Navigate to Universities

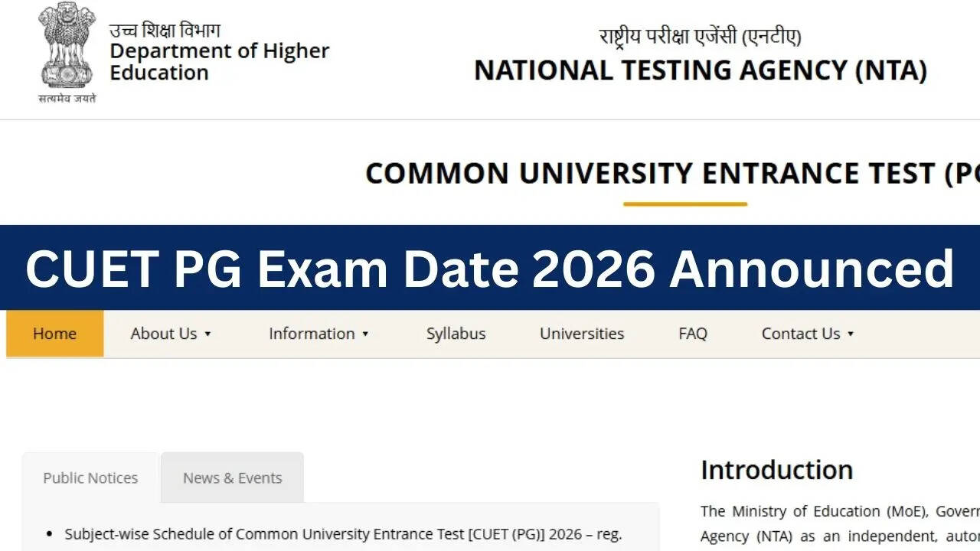(582, 334)
